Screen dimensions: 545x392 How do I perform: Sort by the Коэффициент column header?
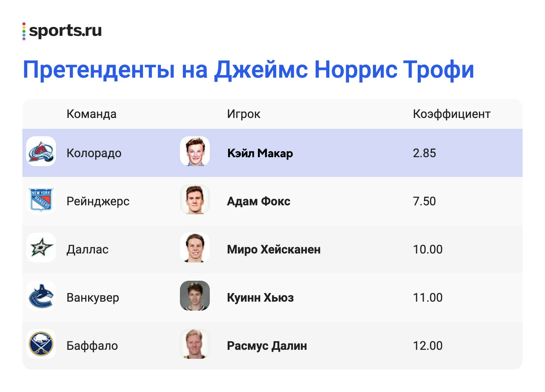tap(452, 114)
